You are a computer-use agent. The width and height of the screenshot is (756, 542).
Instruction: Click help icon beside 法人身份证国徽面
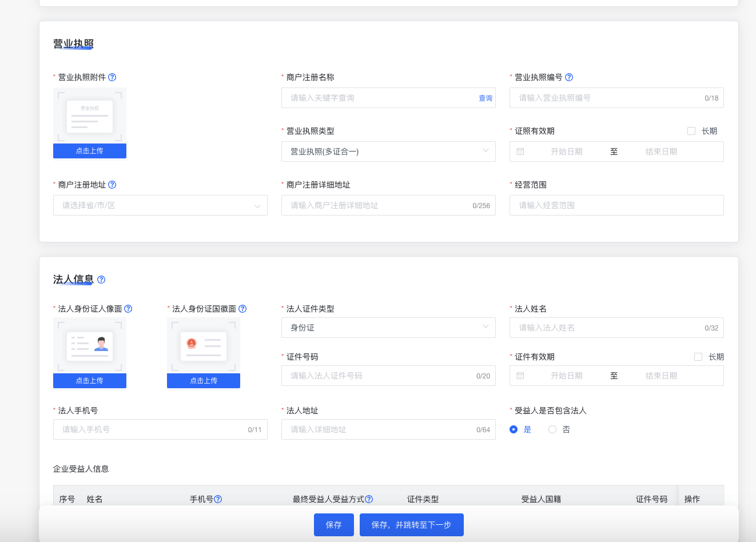point(242,309)
